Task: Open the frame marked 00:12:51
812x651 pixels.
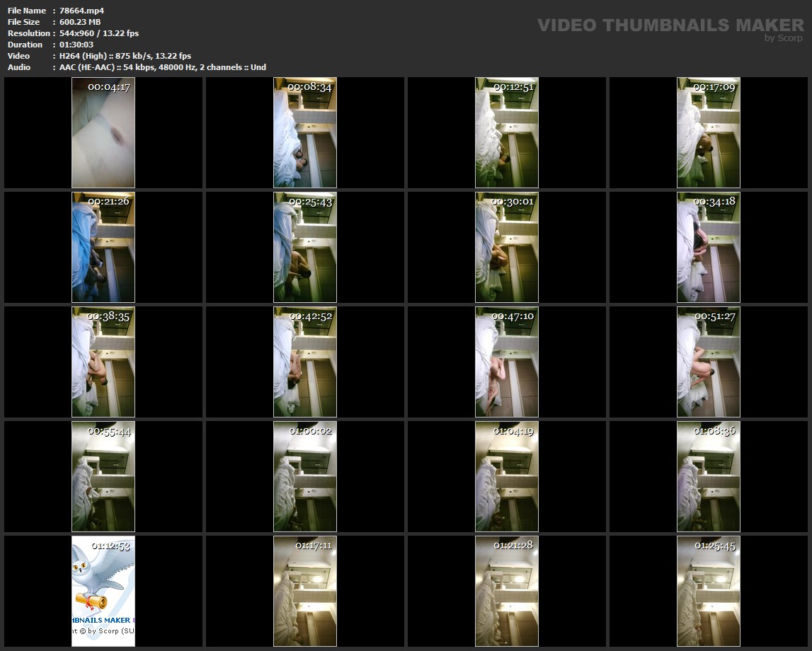Action: (x=507, y=132)
